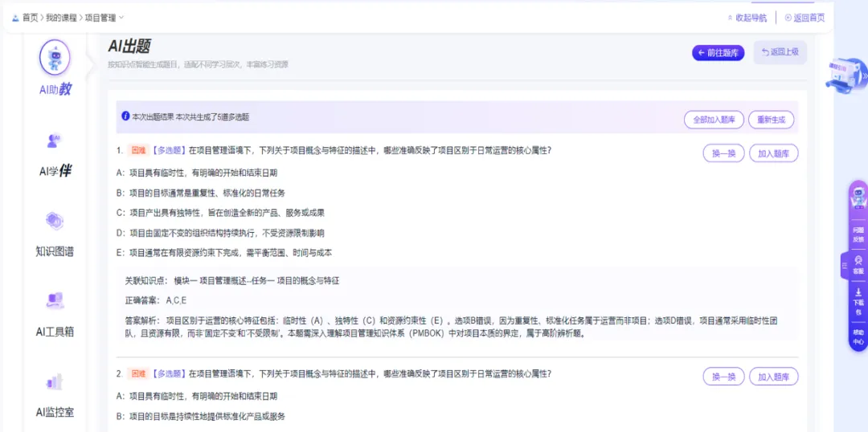The width and height of the screenshot is (868, 432).
Task: Open the AI助教 robot icon
Action: (x=55, y=58)
